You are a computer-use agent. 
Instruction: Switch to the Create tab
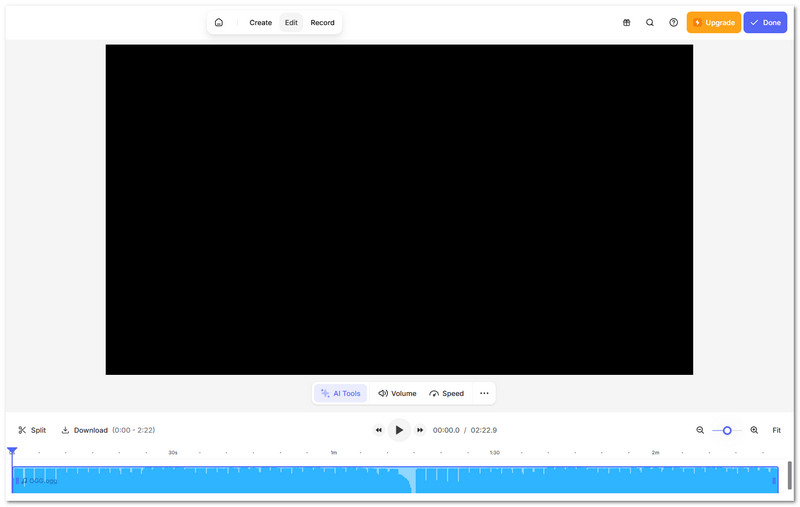click(260, 22)
